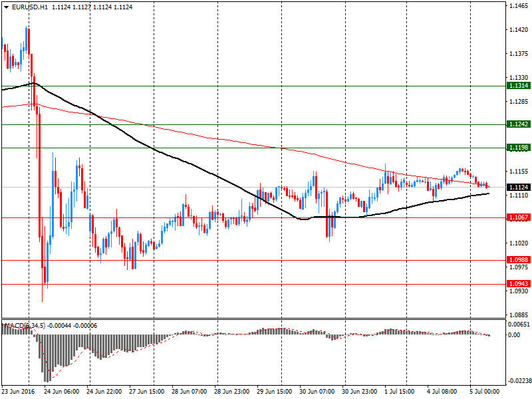The height and width of the screenshot is (399, 532).
Task: Click the 1.1375 price scale value
Action: [x=519, y=54]
